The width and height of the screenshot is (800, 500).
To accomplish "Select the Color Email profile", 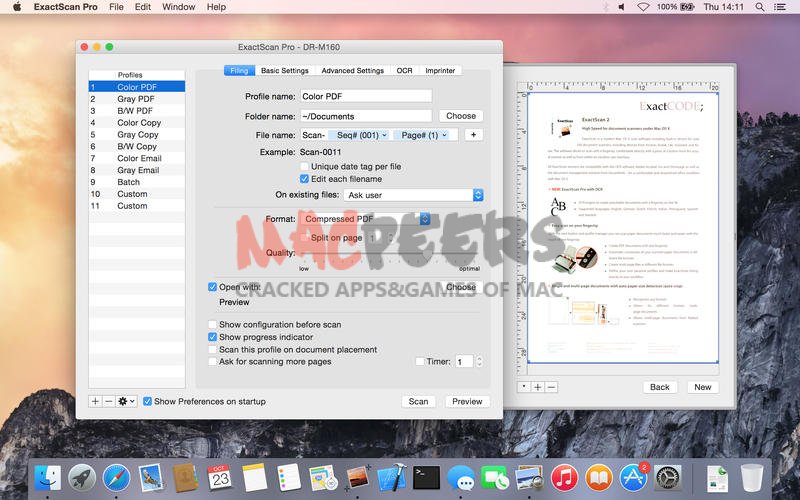I will (137, 158).
